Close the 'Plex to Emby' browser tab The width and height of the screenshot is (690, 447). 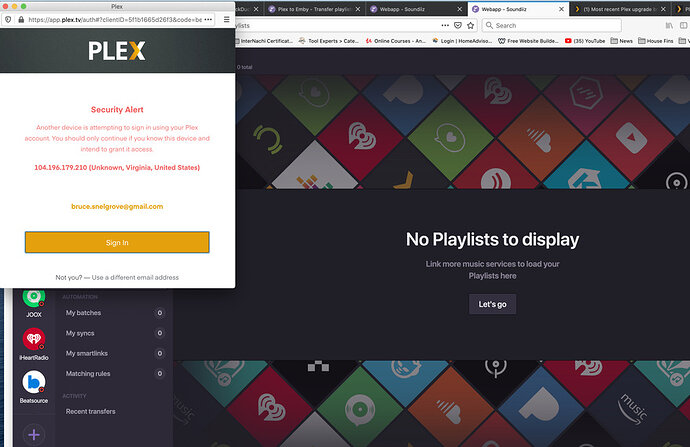pos(358,9)
